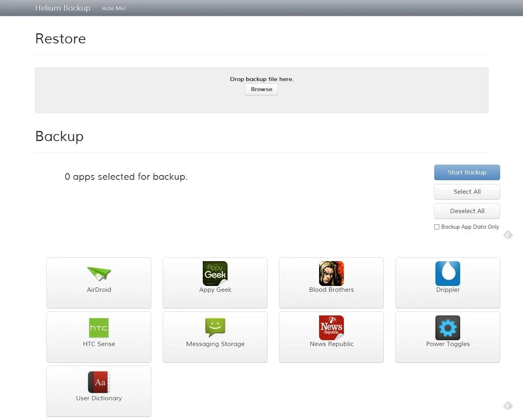Click the Messaging Storage label text
This screenshot has width=523, height=420.
click(215, 344)
